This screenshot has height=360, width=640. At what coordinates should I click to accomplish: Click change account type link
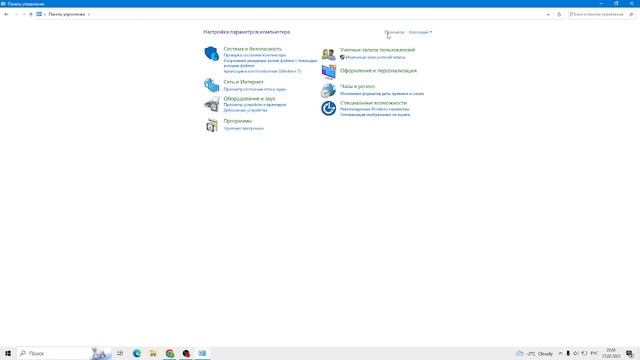(376, 58)
